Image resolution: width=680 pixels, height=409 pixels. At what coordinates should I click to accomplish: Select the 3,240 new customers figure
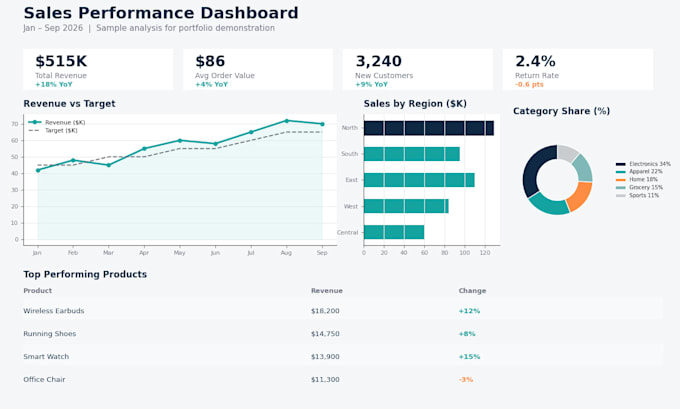tap(379, 61)
